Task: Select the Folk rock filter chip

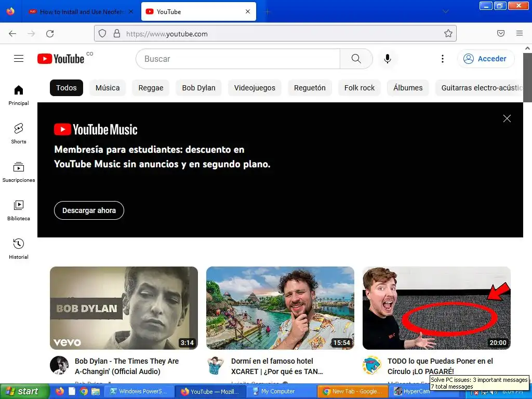Action: point(360,88)
